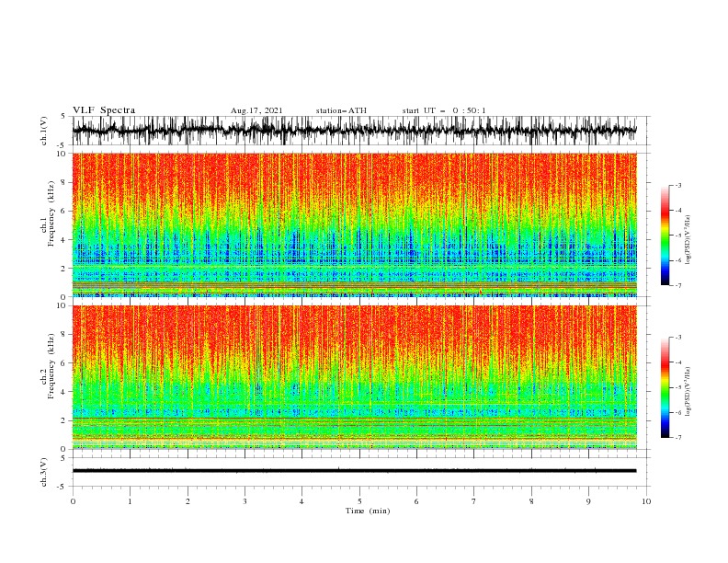Click the time axis tick label "10"

[x=646, y=501]
